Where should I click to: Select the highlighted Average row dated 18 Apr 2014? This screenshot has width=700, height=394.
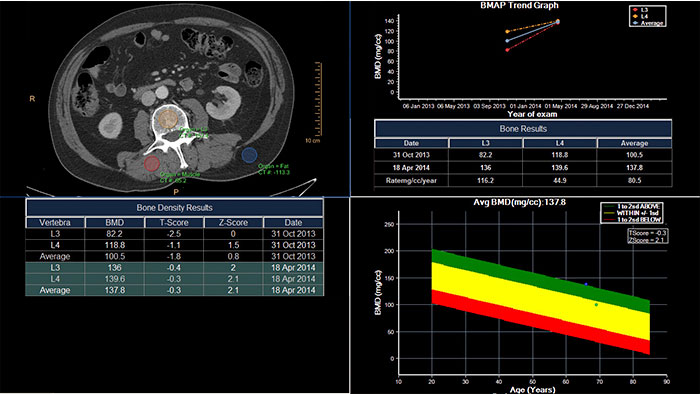tap(175, 290)
